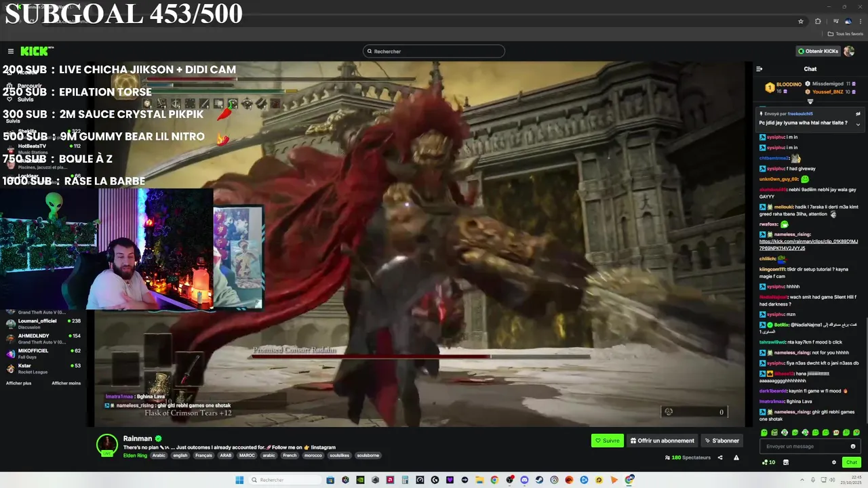The image size is (868, 488).
Task: Open the nameless_rising clip link in chat
Action: [x=808, y=245]
